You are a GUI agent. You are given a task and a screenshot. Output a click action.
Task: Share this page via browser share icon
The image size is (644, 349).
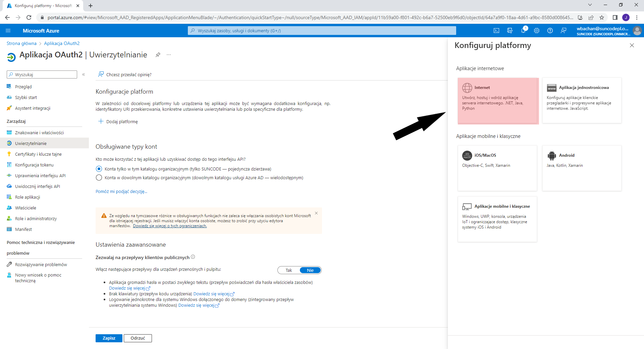[x=591, y=17]
